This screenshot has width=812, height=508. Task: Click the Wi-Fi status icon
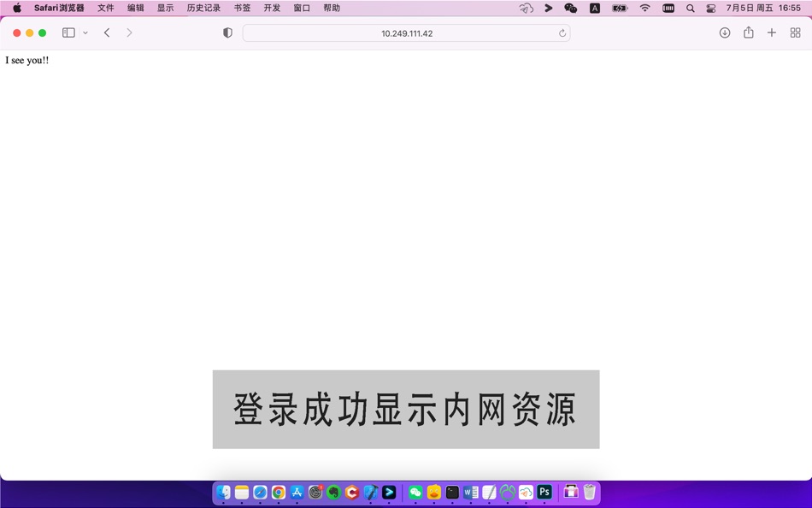coord(644,8)
